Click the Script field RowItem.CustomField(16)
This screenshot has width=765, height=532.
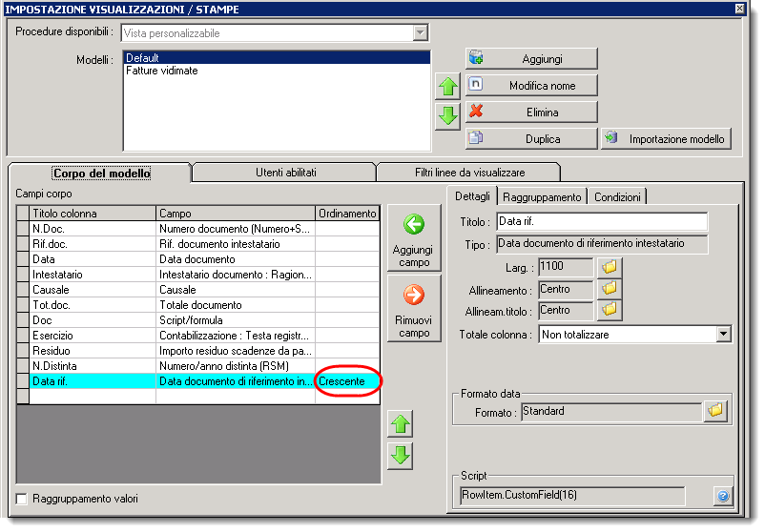click(572, 496)
